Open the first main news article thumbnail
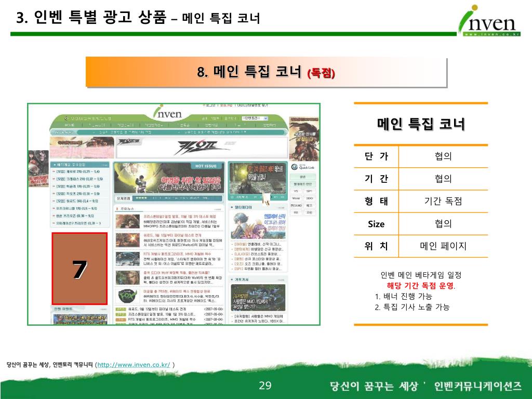This screenshot has height=399, width=532. [128, 221]
